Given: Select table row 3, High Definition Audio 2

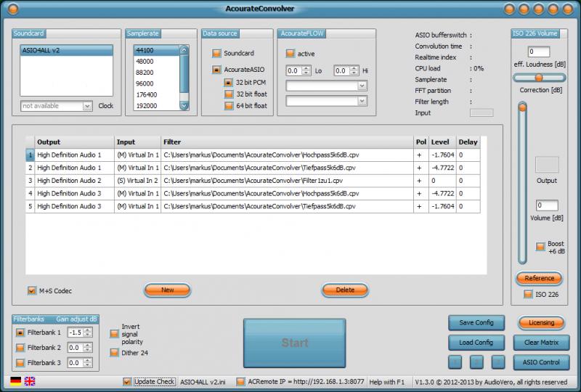Looking at the screenshot, I should pyautogui.click(x=253, y=181).
